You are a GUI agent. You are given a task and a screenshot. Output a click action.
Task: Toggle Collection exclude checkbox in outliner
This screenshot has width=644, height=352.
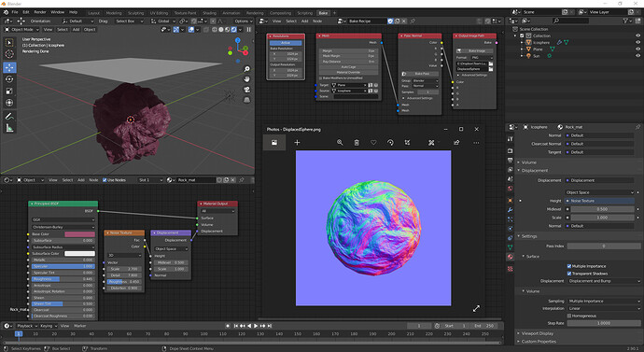pyautogui.click(x=522, y=35)
